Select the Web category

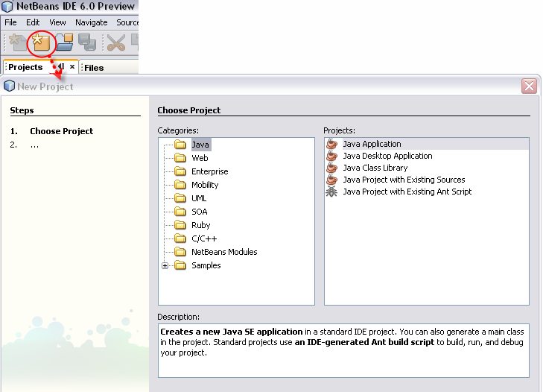pyautogui.click(x=200, y=158)
